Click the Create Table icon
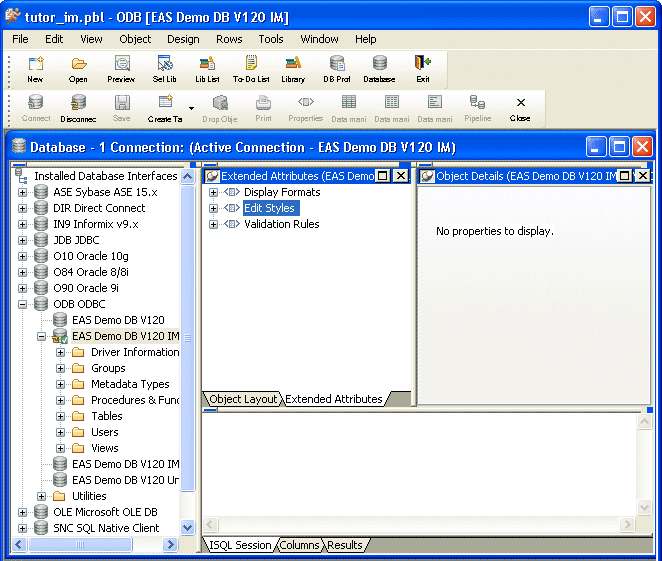The height and width of the screenshot is (561, 662). (165, 108)
